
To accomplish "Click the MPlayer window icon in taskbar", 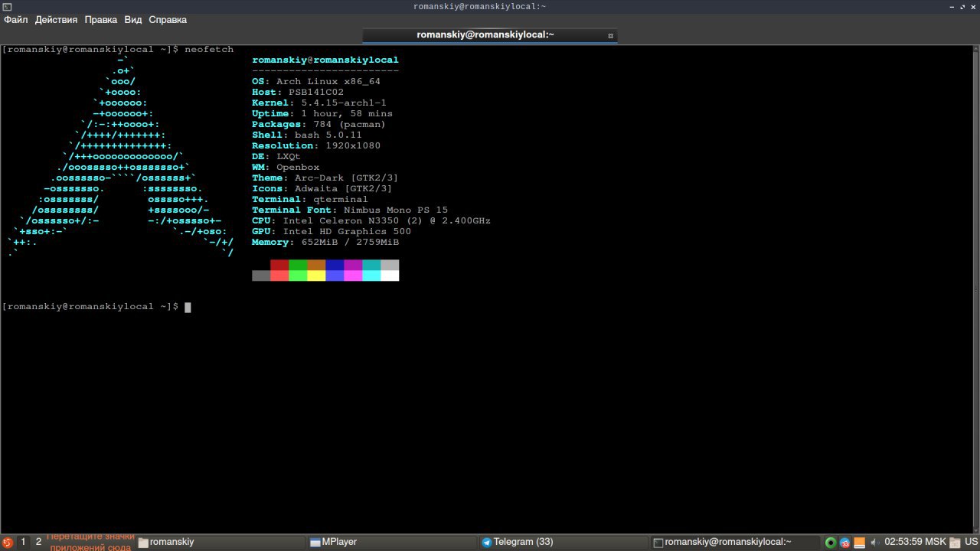I will point(315,543).
